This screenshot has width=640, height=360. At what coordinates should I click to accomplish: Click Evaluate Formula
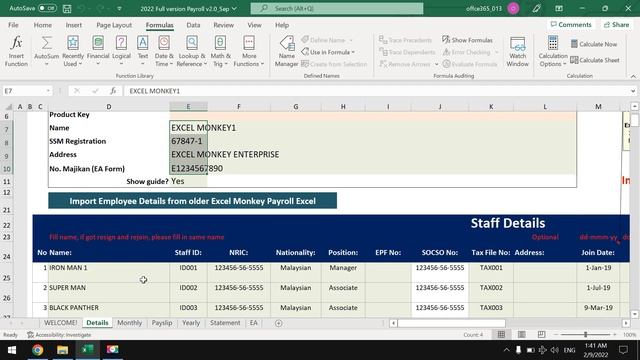pos(470,64)
